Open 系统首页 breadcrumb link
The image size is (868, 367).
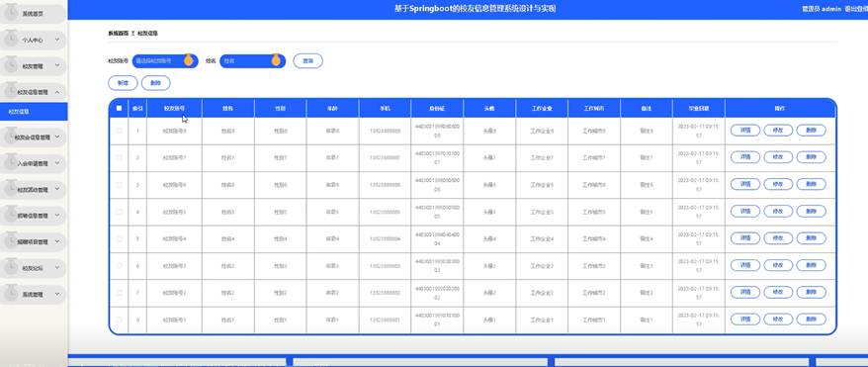[x=118, y=34]
